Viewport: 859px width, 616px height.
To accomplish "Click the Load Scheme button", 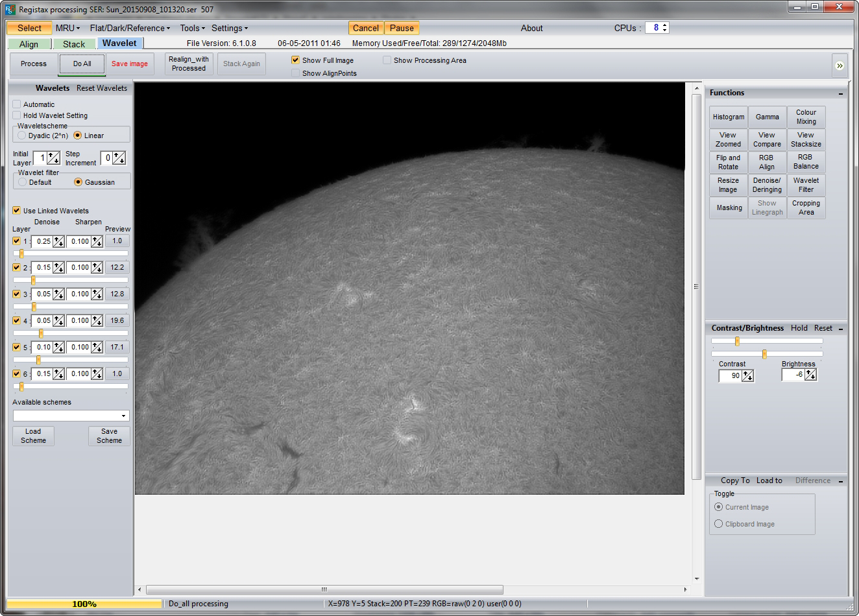I will tap(33, 436).
